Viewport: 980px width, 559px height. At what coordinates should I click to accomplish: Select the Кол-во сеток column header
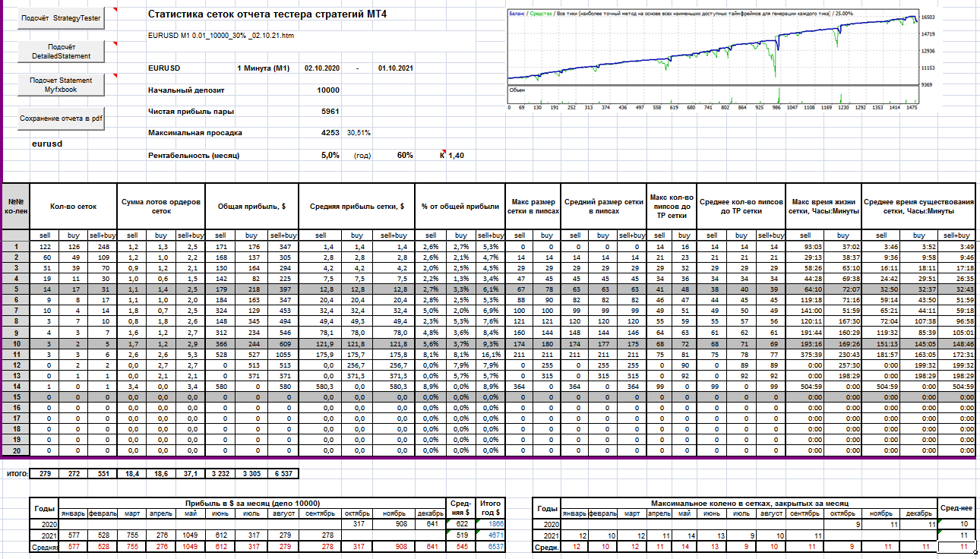point(74,206)
